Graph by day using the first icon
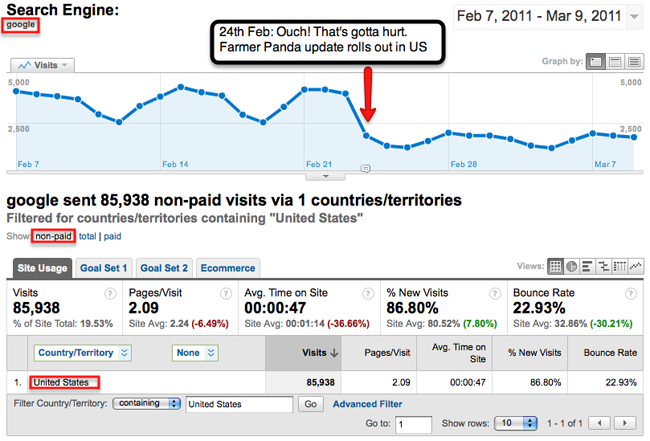Viewport: 650px width, 441px height. pos(597,61)
